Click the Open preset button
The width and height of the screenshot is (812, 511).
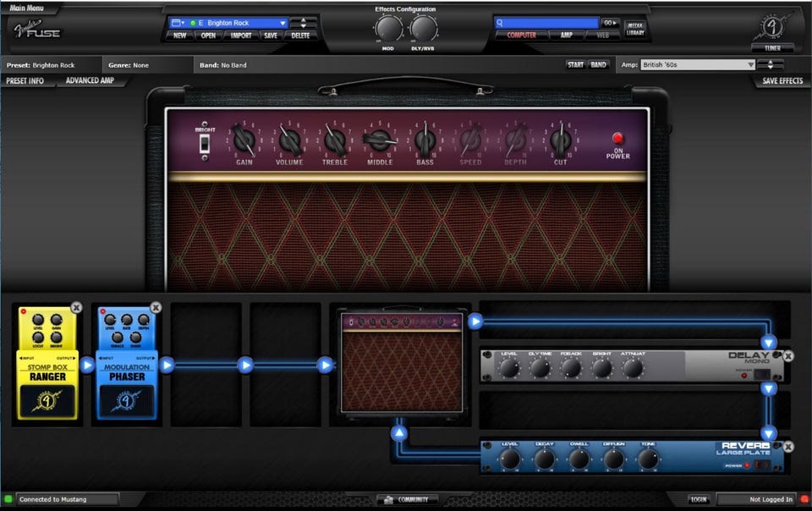[x=208, y=36]
